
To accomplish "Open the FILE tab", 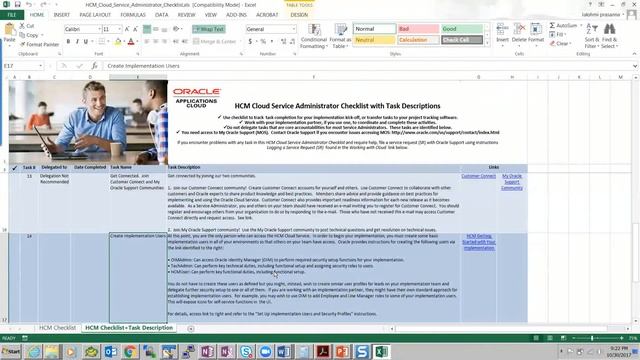I will tap(12, 15).
